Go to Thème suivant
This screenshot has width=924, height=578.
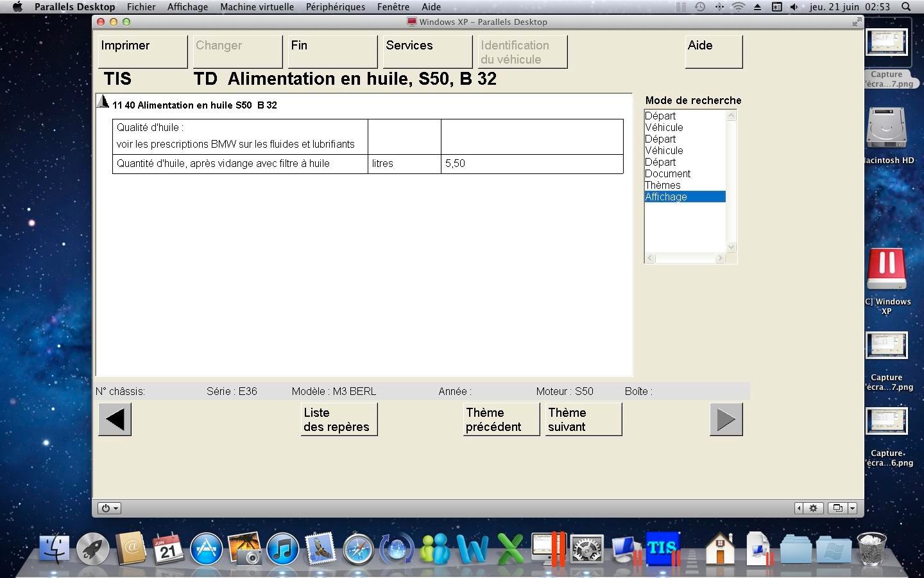[x=583, y=419]
